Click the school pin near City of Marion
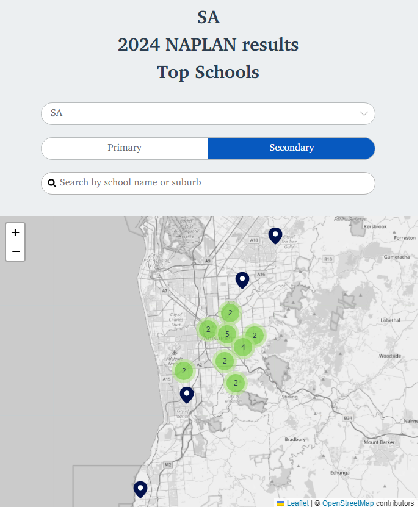The image size is (420, 507). pyautogui.click(x=186, y=394)
